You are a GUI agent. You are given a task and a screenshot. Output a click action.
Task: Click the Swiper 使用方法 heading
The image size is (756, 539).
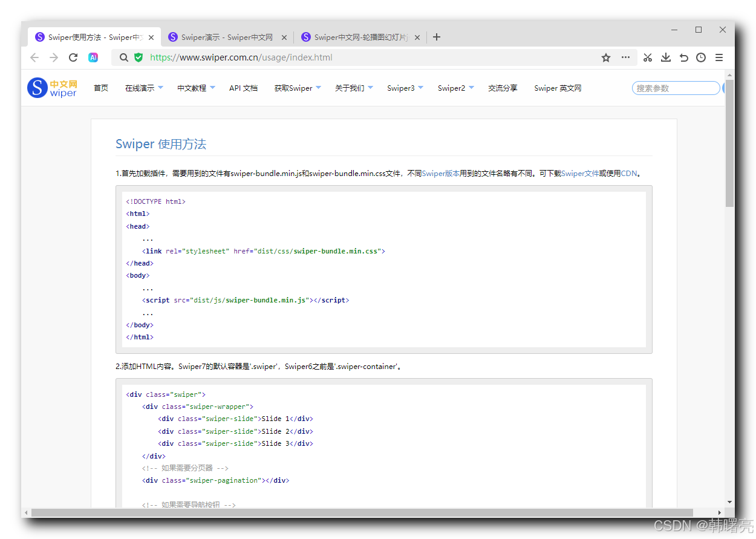pos(161,144)
